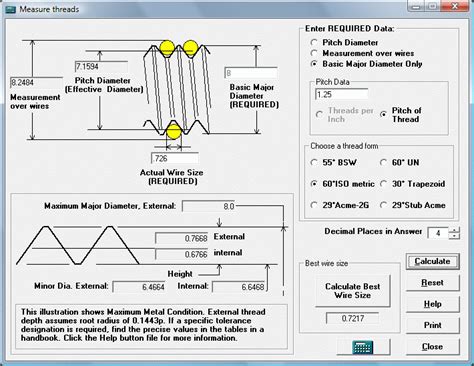Decrease decimal places with down arrow
The width and height of the screenshot is (474, 366).
click(x=454, y=236)
